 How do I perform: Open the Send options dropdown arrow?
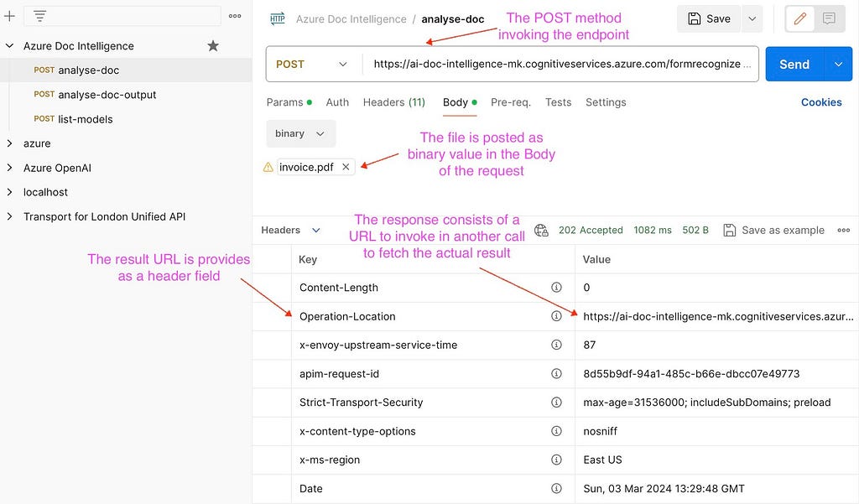pos(838,64)
